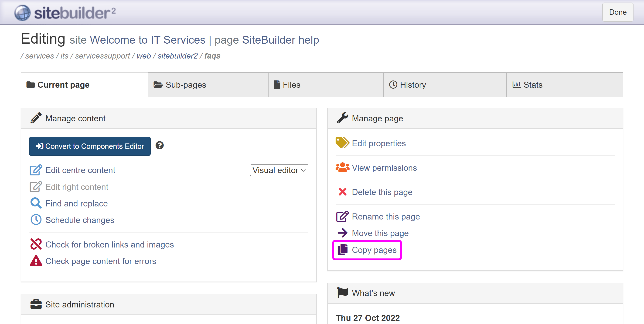Click the help question mark icon
Viewport: 644px width, 324px height.
point(160,146)
